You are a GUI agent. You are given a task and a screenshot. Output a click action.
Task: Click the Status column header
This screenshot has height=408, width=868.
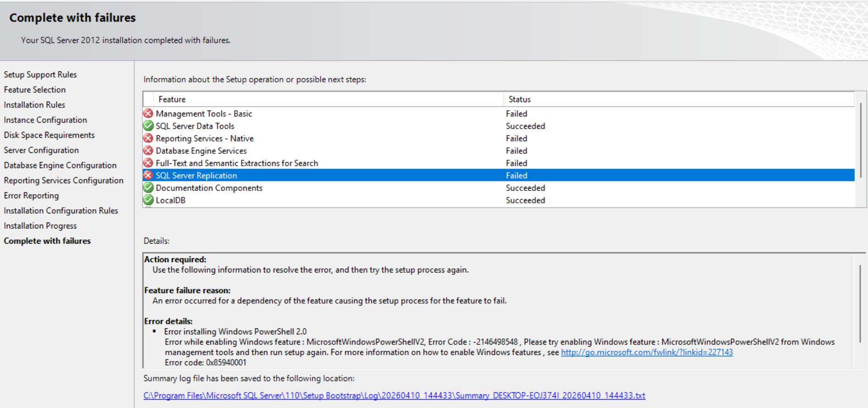(520, 99)
